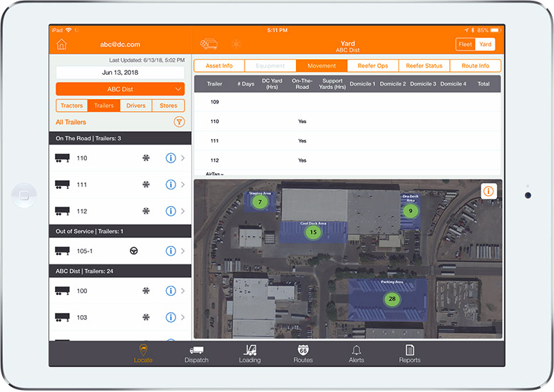Image resolution: width=554 pixels, height=392 pixels.
Task: Tap the All Trailers label
Action: click(71, 122)
